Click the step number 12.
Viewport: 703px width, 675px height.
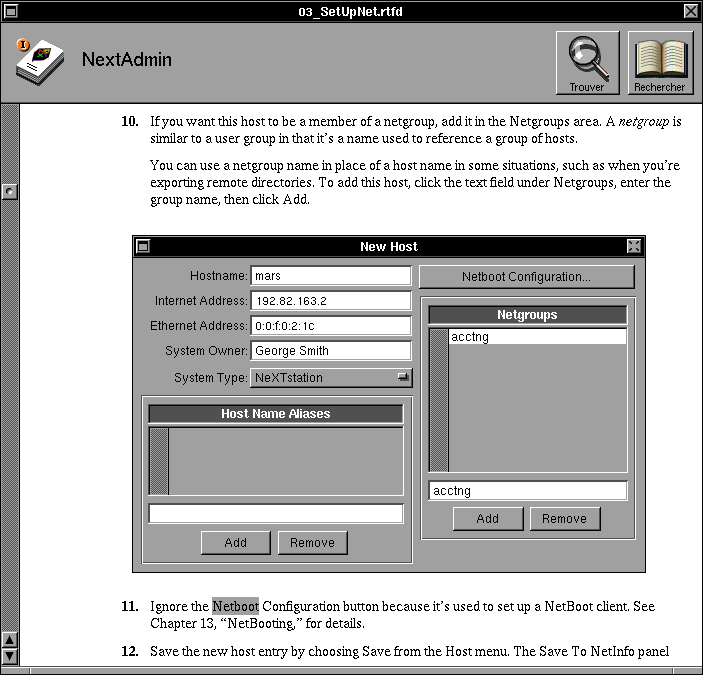click(x=130, y=651)
